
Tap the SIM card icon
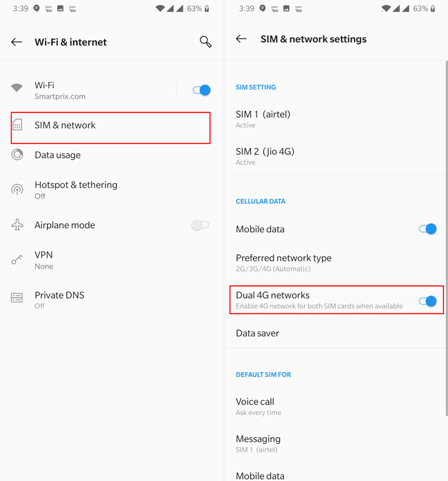[x=17, y=125]
